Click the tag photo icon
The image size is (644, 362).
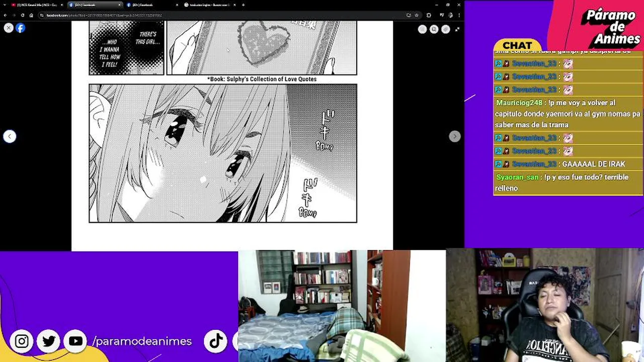[445, 29]
